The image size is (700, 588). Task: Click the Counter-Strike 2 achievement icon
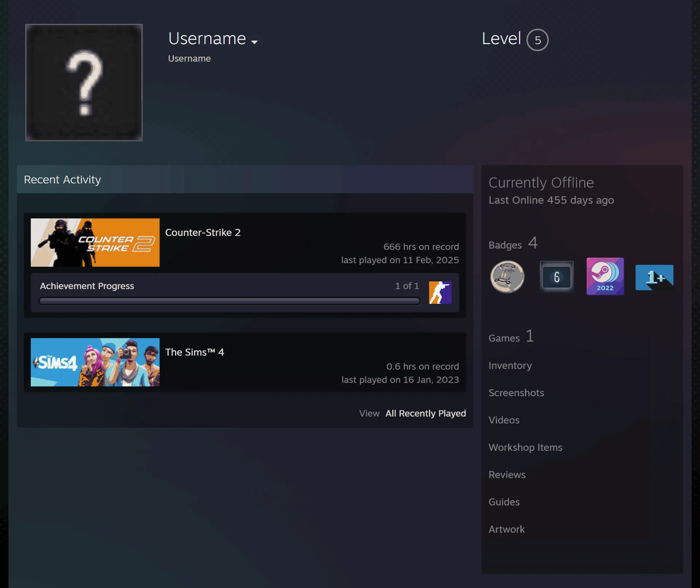[440, 292]
